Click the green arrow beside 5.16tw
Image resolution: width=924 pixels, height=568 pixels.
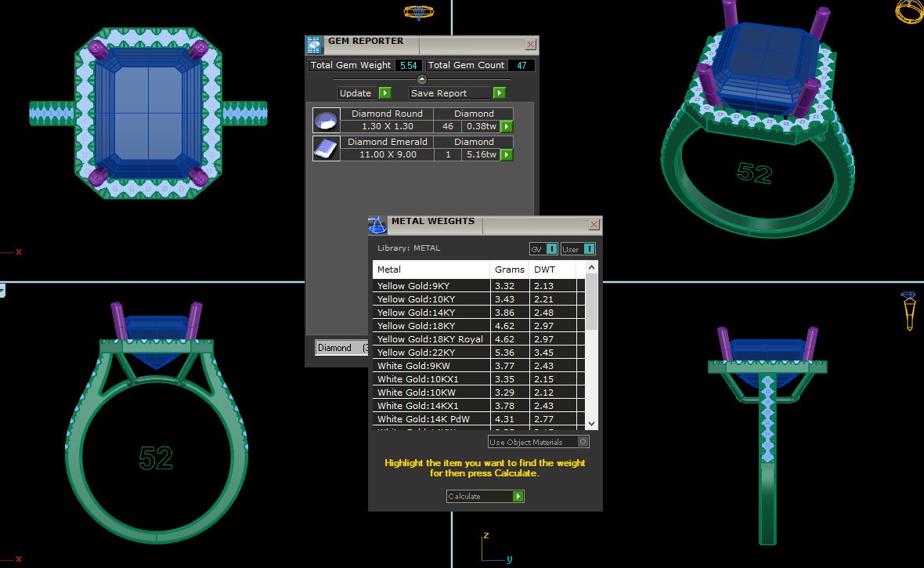click(x=507, y=154)
